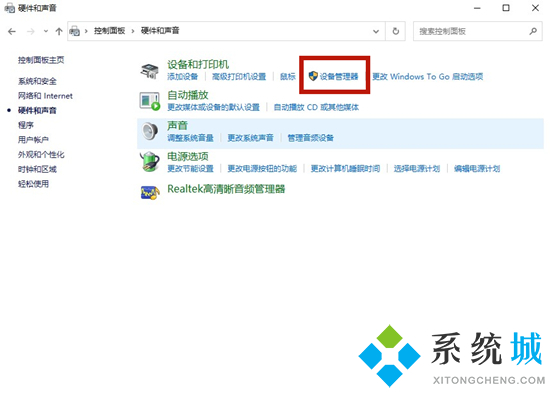
Task: Click the printer icon for 设备和打印机
Action: point(150,70)
